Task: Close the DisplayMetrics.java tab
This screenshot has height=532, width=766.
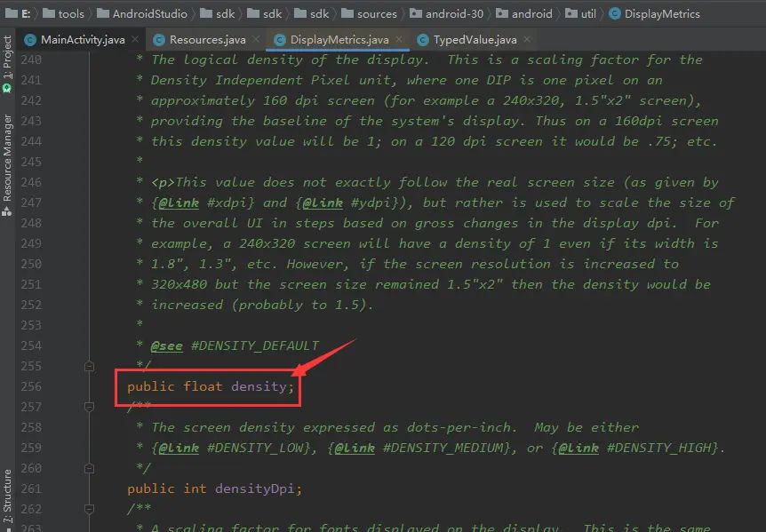Action: (x=399, y=39)
